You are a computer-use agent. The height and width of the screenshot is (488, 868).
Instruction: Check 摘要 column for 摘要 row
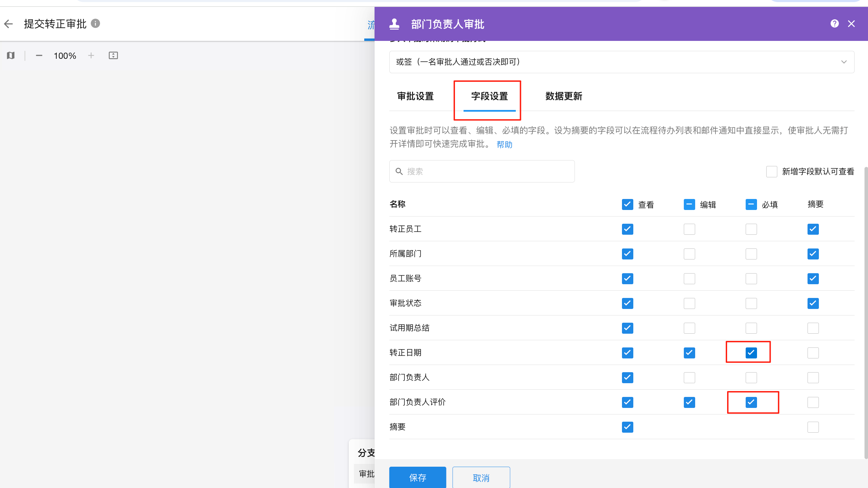(x=813, y=427)
